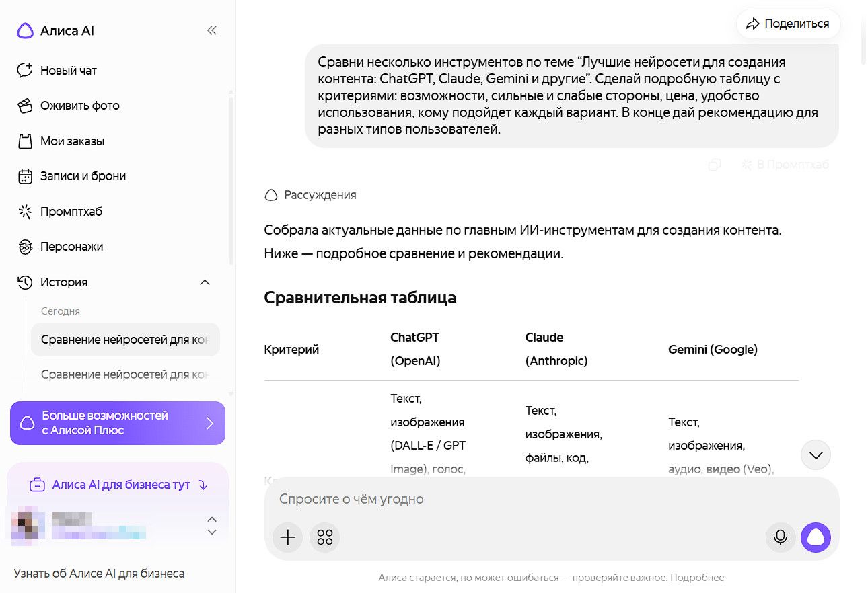Click the Поделиться share button

pyautogui.click(x=788, y=24)
